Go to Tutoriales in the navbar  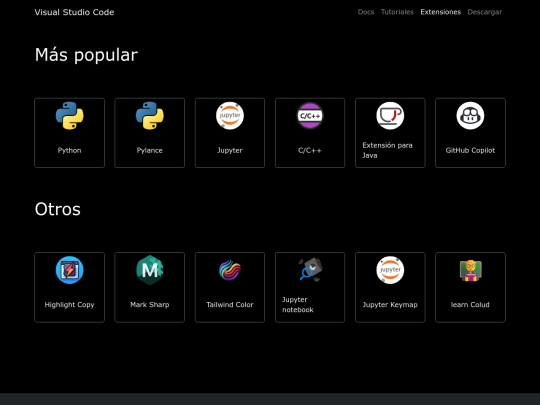point(397,12)
